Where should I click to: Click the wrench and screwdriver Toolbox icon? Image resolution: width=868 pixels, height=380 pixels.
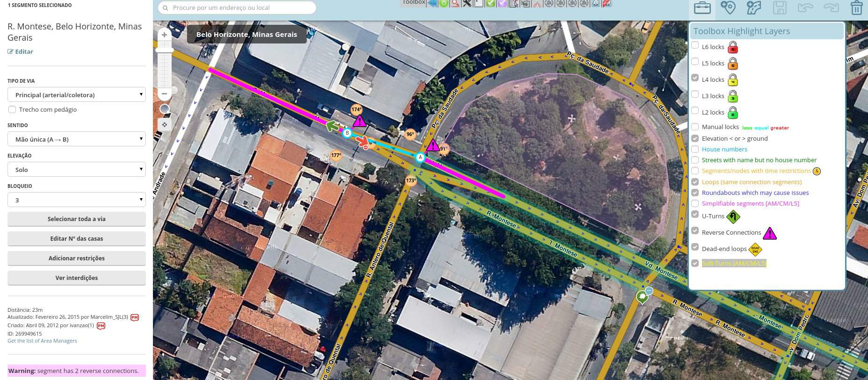point(467,3)
